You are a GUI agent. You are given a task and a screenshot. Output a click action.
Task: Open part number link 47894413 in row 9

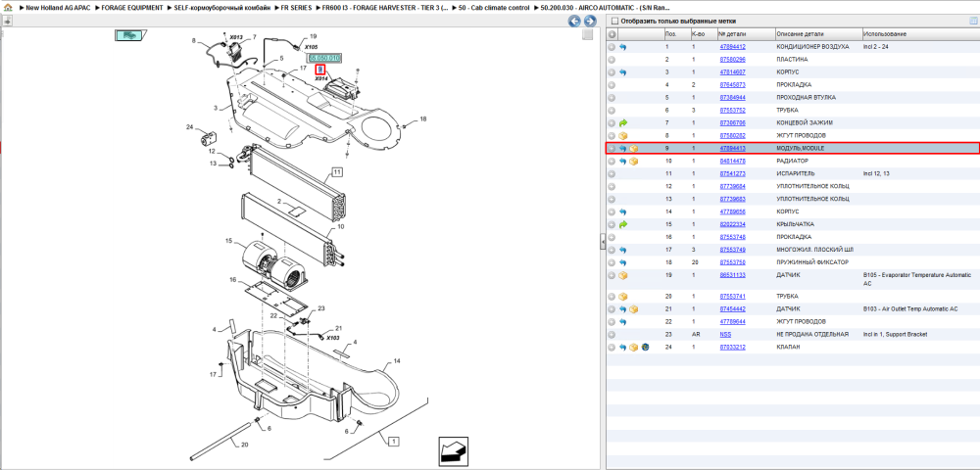pos(732,149)
